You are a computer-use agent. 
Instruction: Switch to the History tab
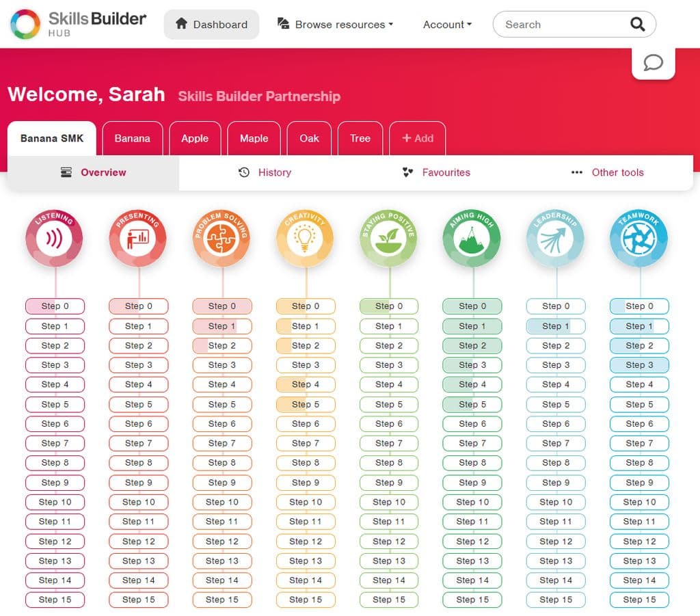tap(265, 172)
